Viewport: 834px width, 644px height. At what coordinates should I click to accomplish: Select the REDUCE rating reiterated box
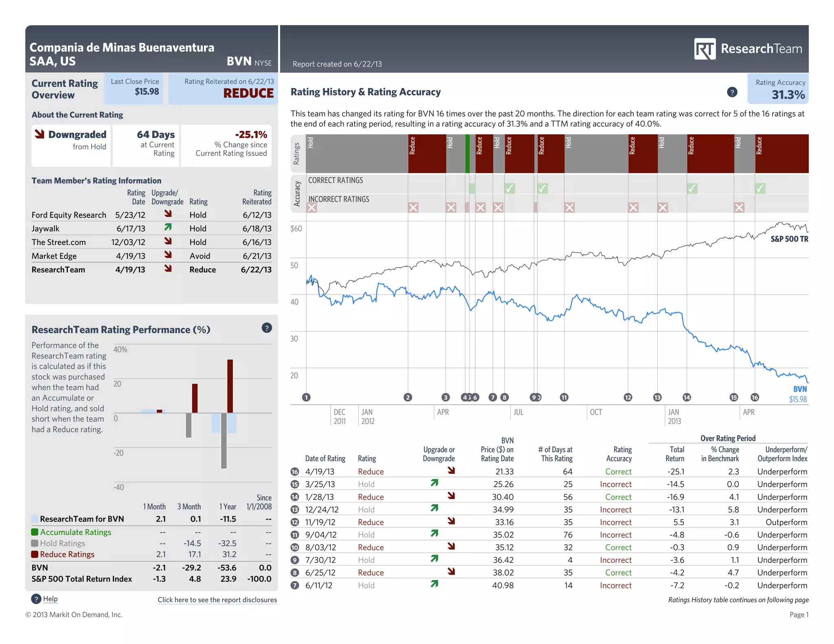[x=223, y=88]
